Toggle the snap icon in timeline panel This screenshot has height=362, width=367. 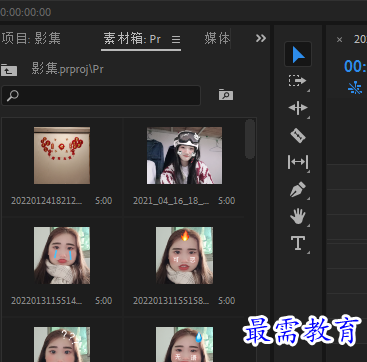tap(355, 87)
